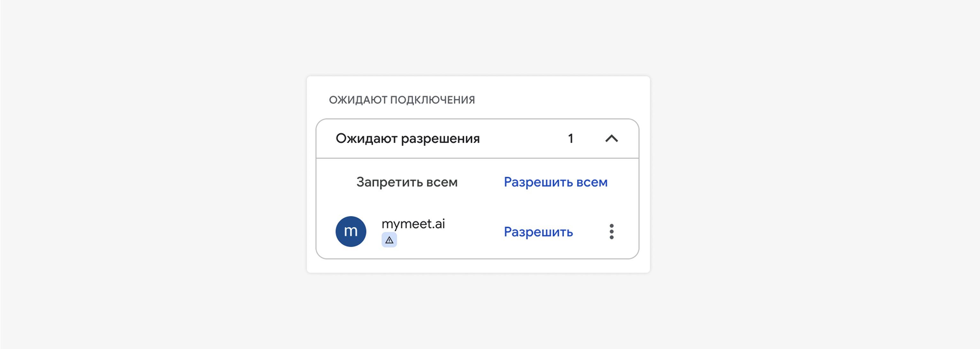Screen dimensions: 980x349
Task: Open the three-dot menu for mymeet.ai
Action: pyautogui.click(x=611, y=231)
